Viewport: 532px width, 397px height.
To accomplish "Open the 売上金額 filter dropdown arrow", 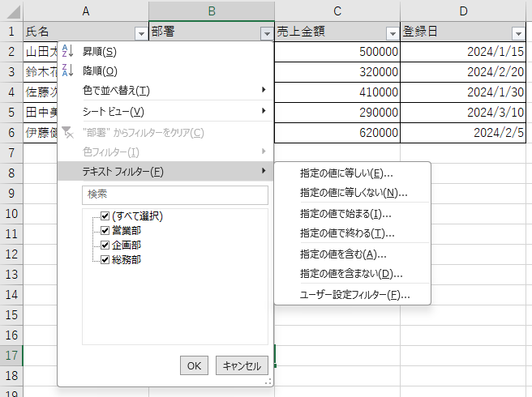I will pos(393,33).
